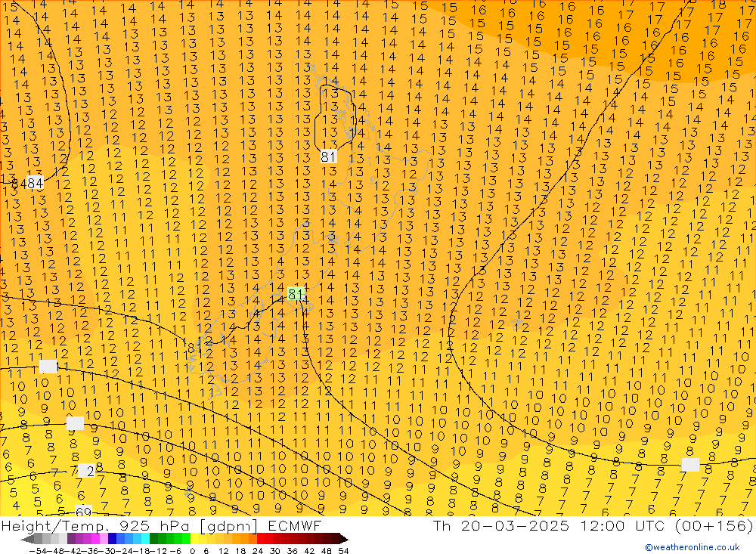Click the (00+156) forecast offset text

click(x=714, y=525)
